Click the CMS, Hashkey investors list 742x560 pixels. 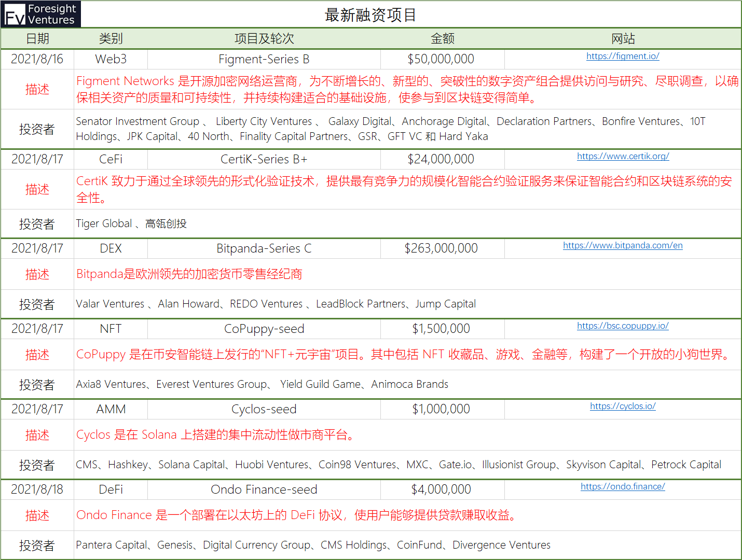(x=399, y=465)
